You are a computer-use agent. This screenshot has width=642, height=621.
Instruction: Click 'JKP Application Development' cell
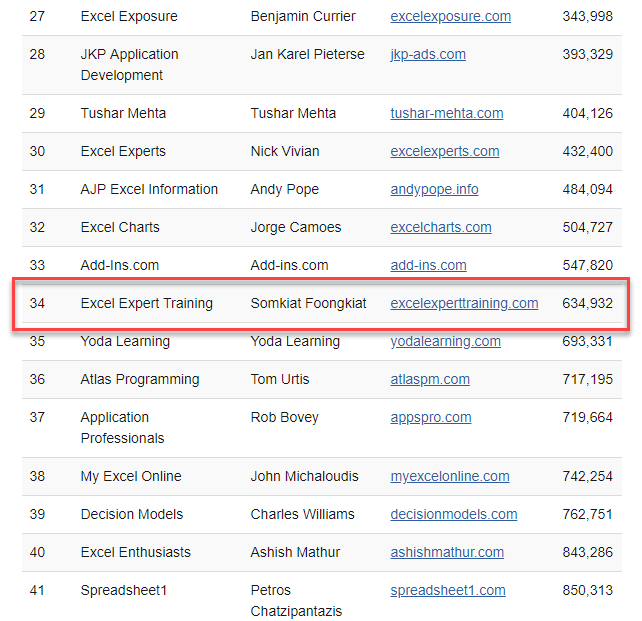click(x=129, y=65)
